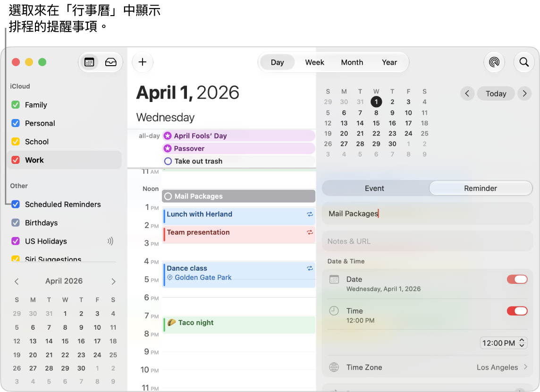Open the search magnifier icon

(x=524, y=62)
